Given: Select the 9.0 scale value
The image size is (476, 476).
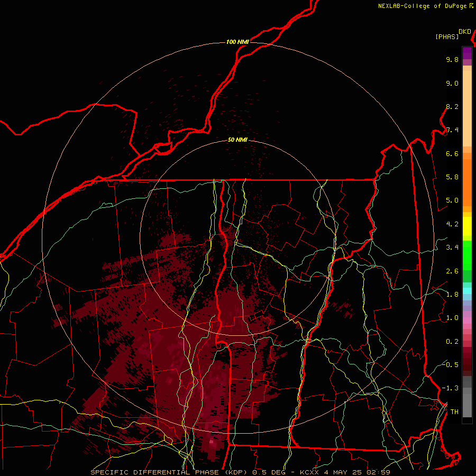Looking at the screenshot, I should (x=452, y=83).
